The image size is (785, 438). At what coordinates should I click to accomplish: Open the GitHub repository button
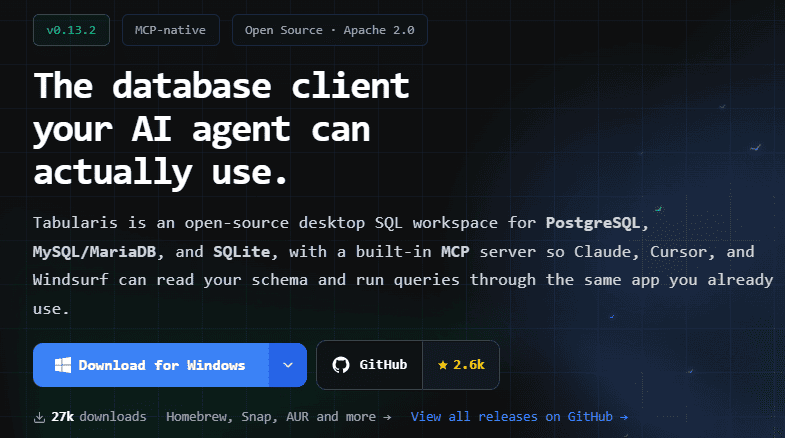369,365
